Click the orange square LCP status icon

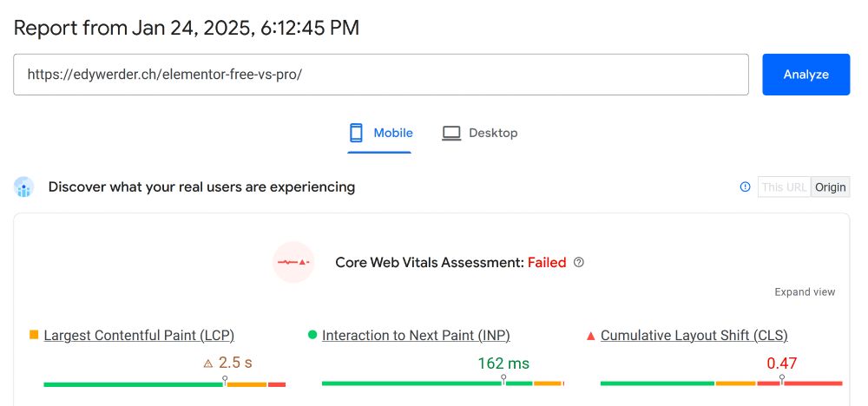pos(34,335)
